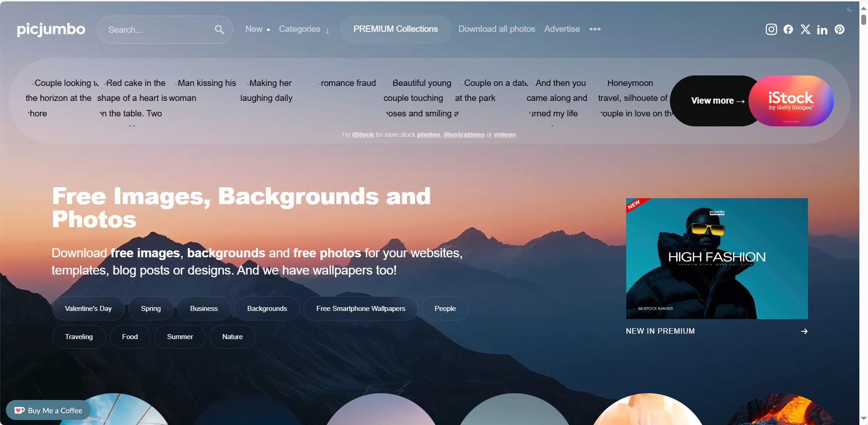868x425 pixels.
Task: Toggle dark mode moon icon
Action: 850,9
